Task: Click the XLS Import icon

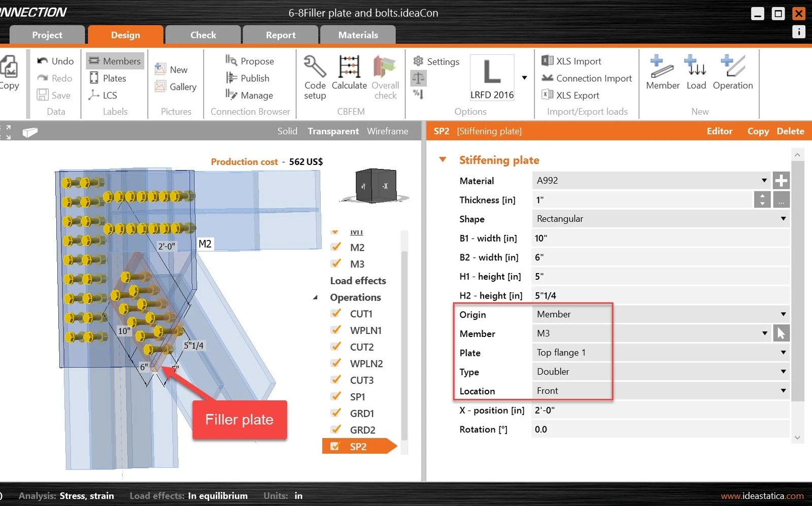Action: 547,61
